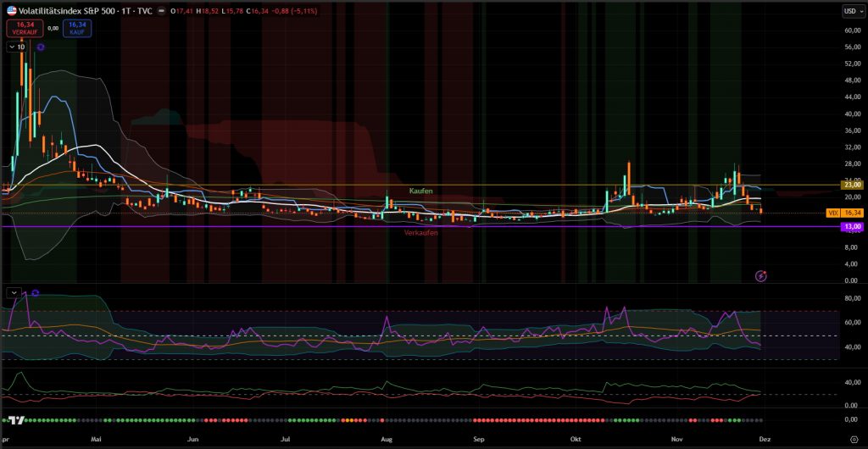The width and height of the screenshot is (868, 449).
Task: Click the 60,00 level on price scale
Action: tap(852, 30)
